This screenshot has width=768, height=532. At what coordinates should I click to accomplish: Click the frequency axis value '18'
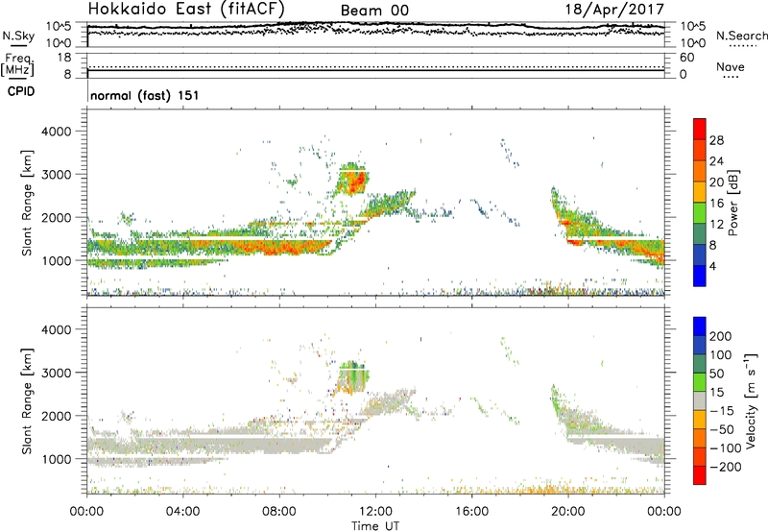(64, 58)
